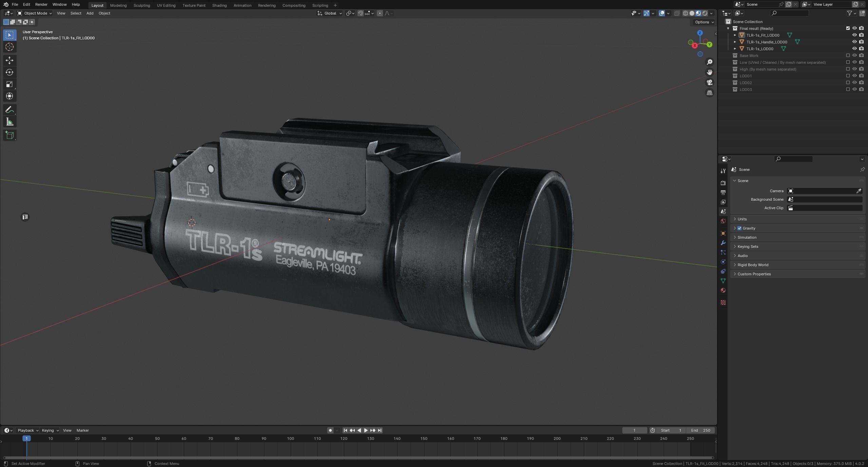
Task: Toggle LOD03 collection eye visibility
Action: click(x=854, y=89)
